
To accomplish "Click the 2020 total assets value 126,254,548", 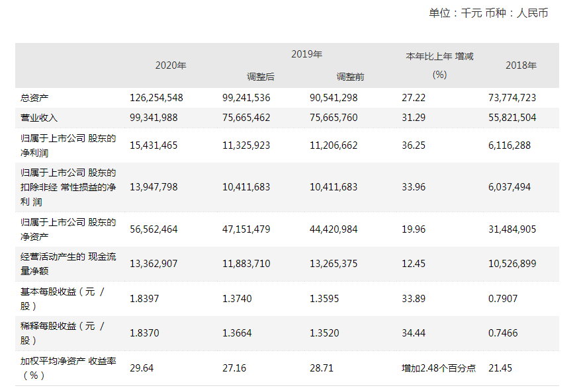I will pos(156,97).
